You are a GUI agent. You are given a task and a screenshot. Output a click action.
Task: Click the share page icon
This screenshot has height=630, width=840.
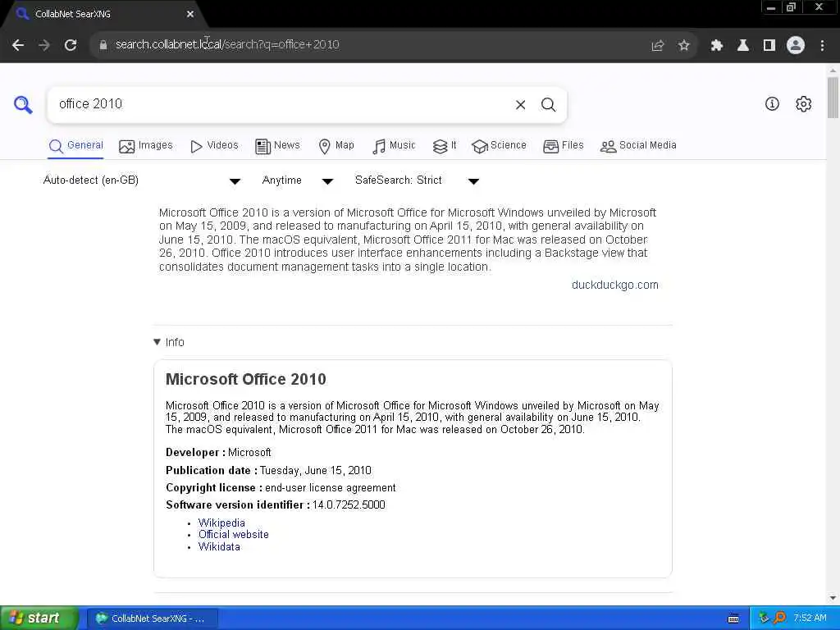[x=657, y=46]
